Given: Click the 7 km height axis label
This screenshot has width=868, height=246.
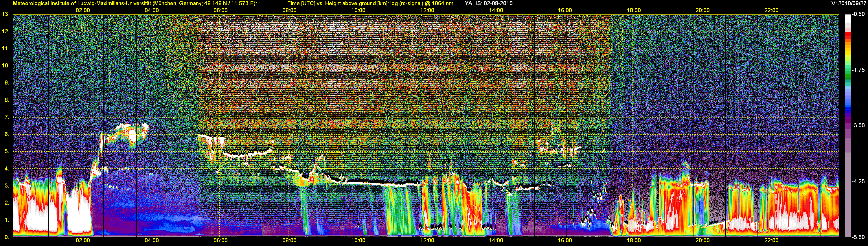Looking at the screenshot, I should coord(7,117).
